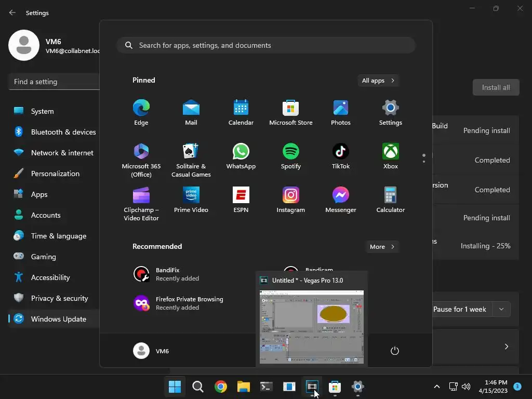Launch the Photos app
This screenshot has width=532, height=399.
point(341,113)
